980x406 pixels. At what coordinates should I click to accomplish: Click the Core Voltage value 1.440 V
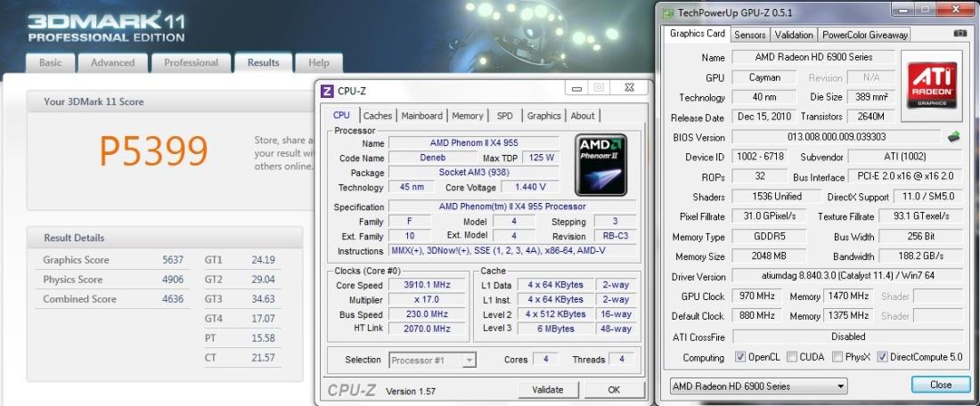coord(531,187)
